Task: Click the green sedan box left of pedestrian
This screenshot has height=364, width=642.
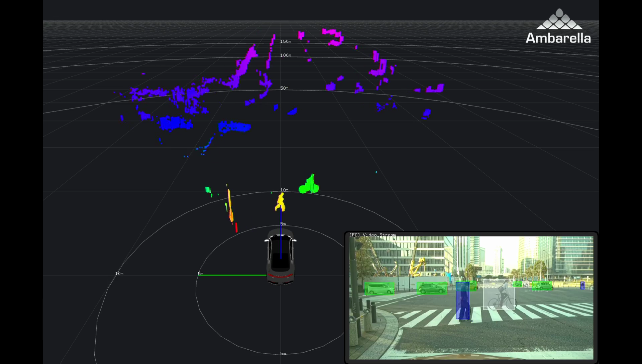Action: (x=432, y=288)
